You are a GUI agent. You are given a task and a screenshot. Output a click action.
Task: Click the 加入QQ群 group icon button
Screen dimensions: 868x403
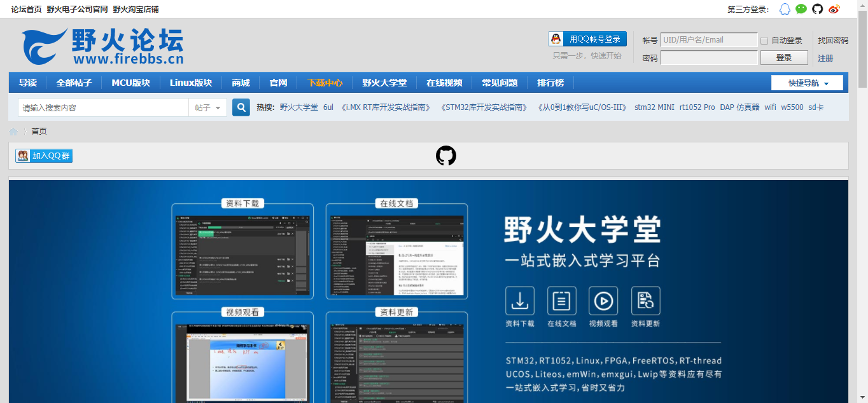[22, 154]
